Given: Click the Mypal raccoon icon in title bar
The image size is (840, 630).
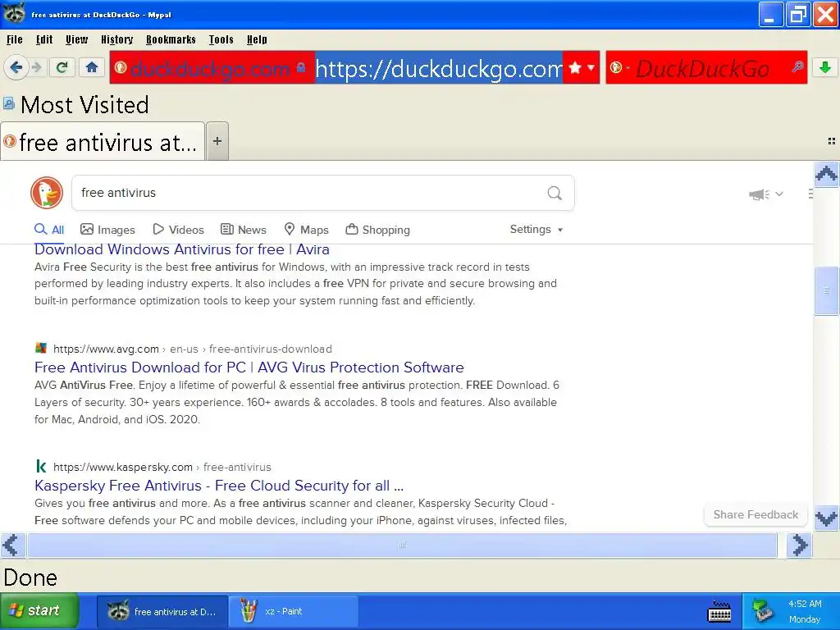Looking at the screenshot, I should tap(13, 13).
